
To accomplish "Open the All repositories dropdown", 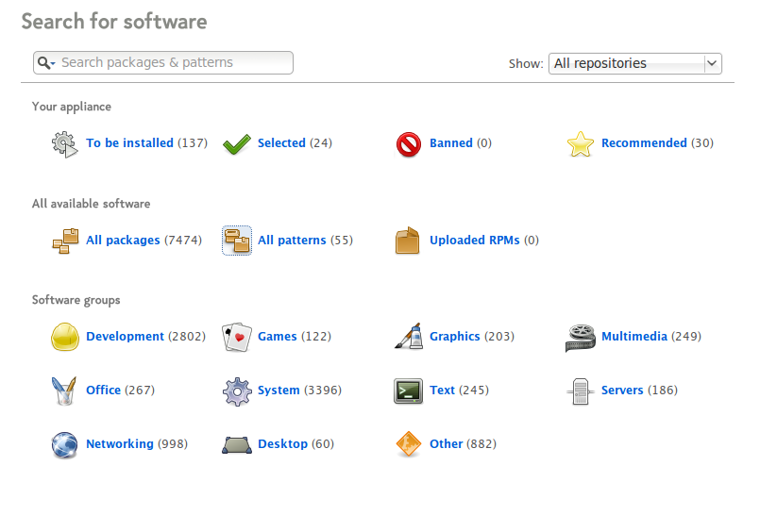I will [x=635, y=63].
